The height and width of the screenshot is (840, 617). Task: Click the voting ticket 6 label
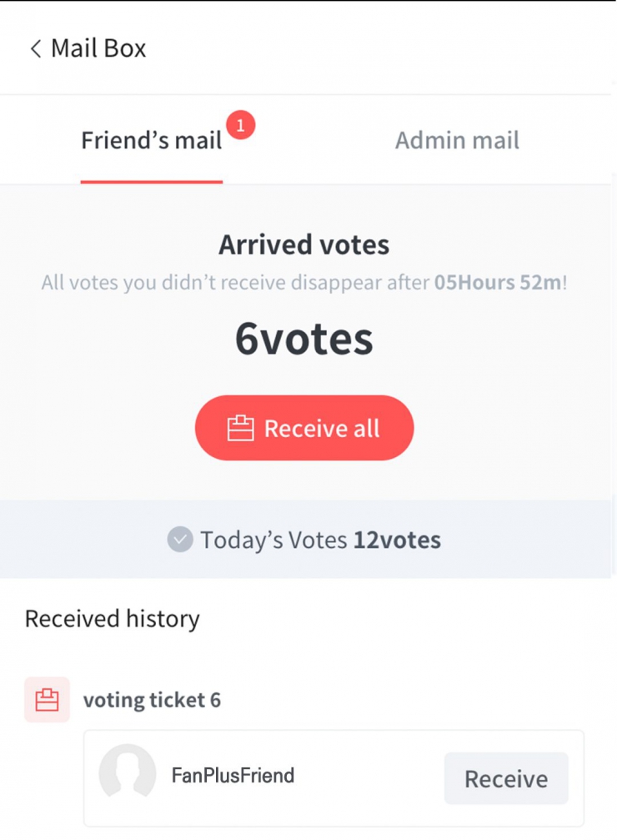pos(152,700)
